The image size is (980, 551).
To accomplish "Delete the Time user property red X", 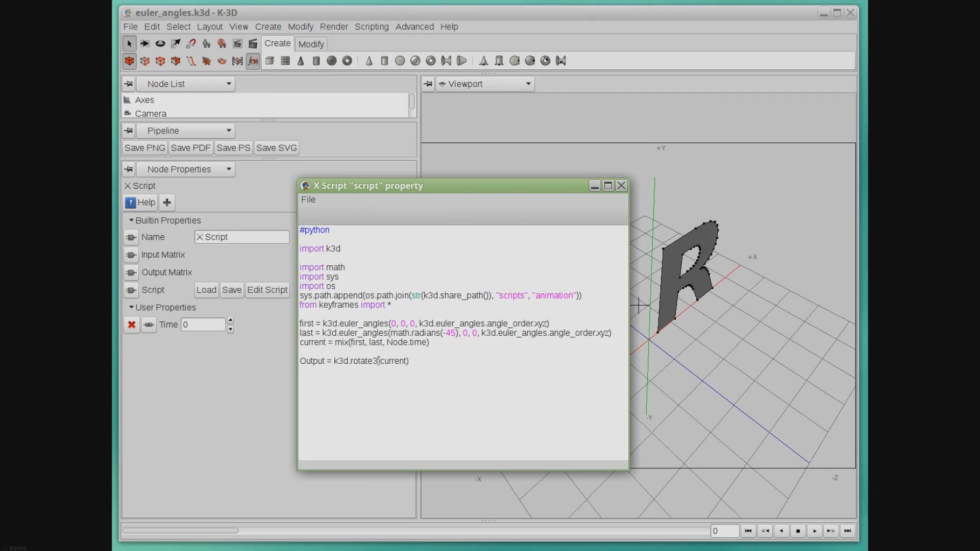I will (x=132, y=324).
